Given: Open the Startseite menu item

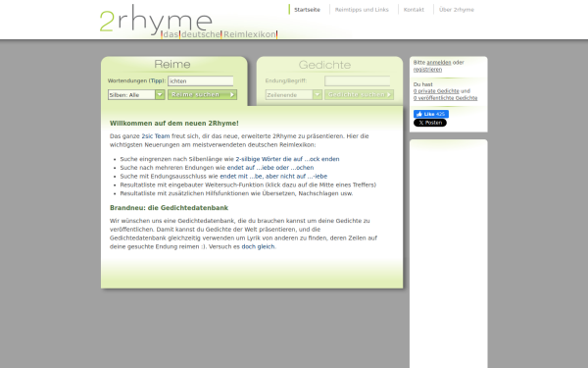Looking at the screenshot, I should pyautogui.click(x=307, y=10).
